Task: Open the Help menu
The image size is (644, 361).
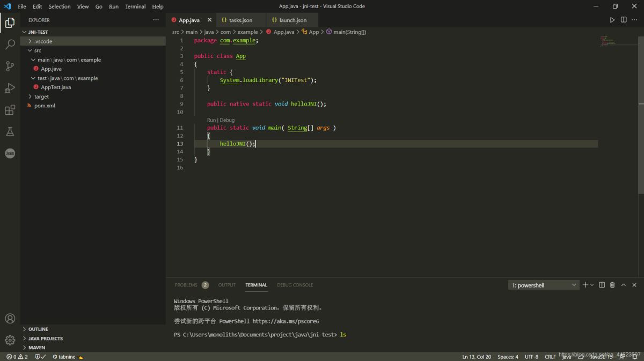Action: [158, 6]
